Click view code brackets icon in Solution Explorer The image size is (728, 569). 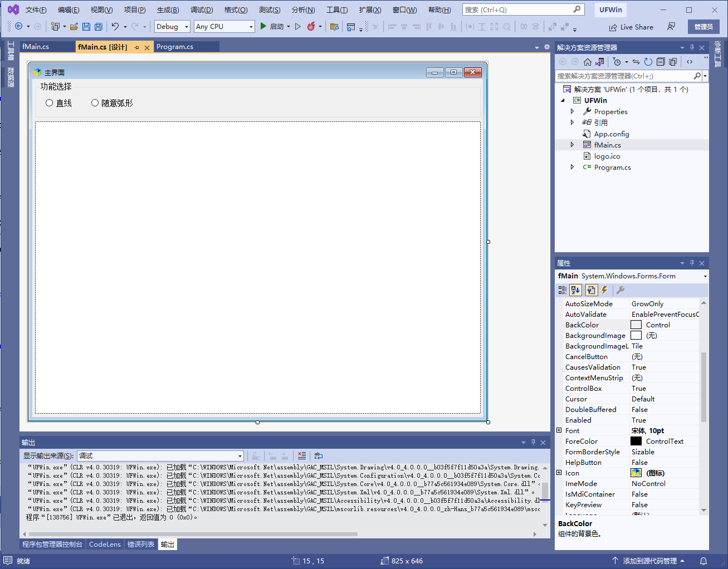point(690,62)
